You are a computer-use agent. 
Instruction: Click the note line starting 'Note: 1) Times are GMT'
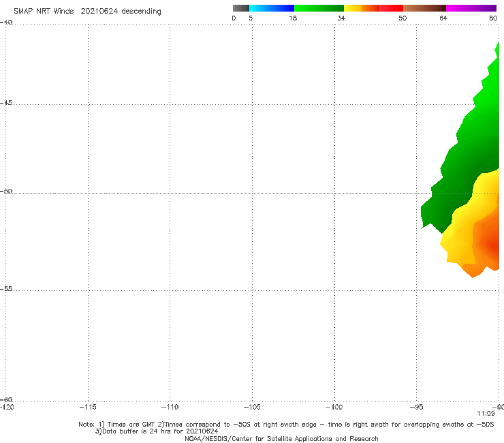click(x=286, y=425)
